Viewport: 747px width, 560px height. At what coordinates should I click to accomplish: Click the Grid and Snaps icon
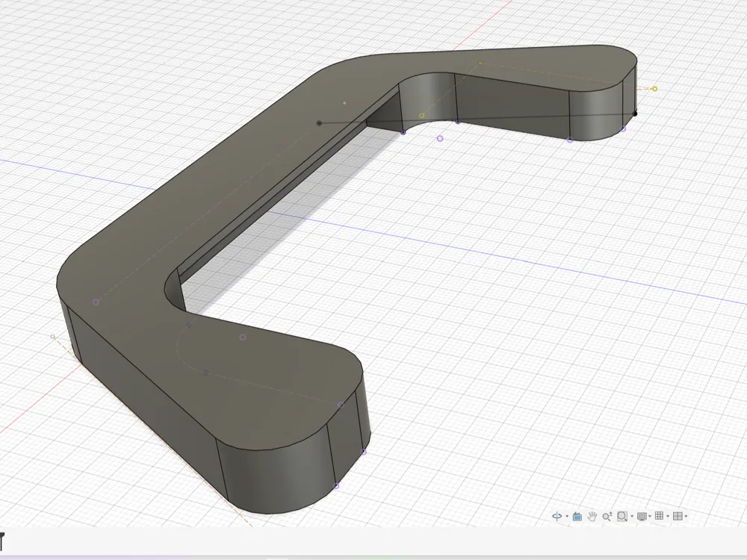point(660,516)
